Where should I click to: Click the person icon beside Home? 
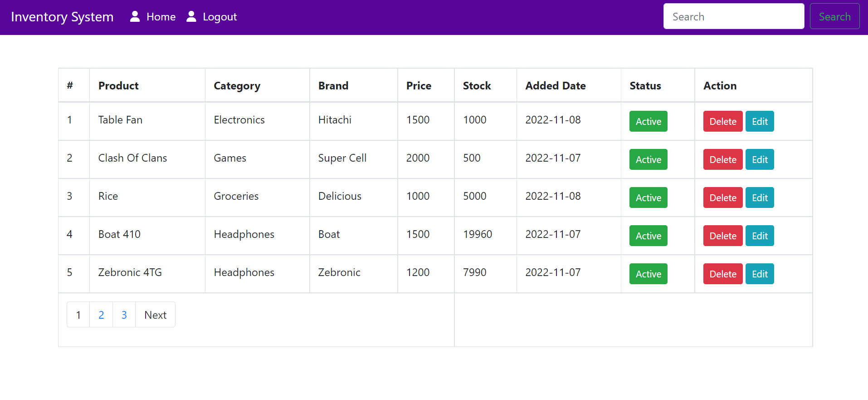tap(134, 16)
